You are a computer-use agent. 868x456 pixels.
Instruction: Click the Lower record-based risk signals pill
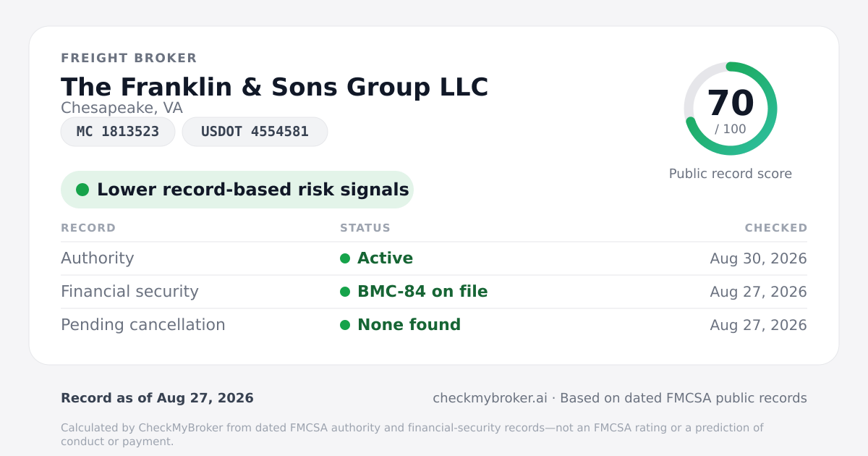[x=237, y=190]
